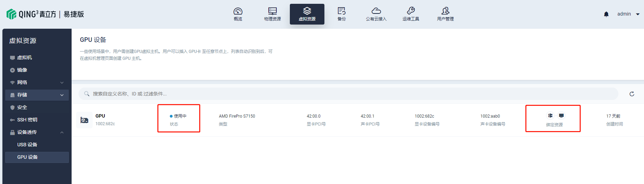The height and width of the screenshot is (184, 644).
Task: Open 用户管理 user management
Action: [x=445, y=14]
